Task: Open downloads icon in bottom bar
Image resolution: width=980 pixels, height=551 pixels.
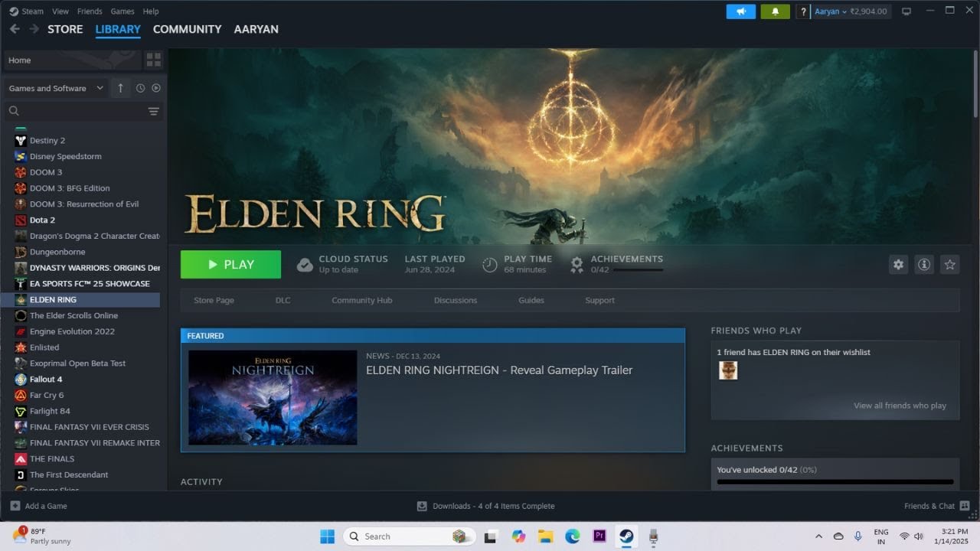Action: click(x=422, y=506)
